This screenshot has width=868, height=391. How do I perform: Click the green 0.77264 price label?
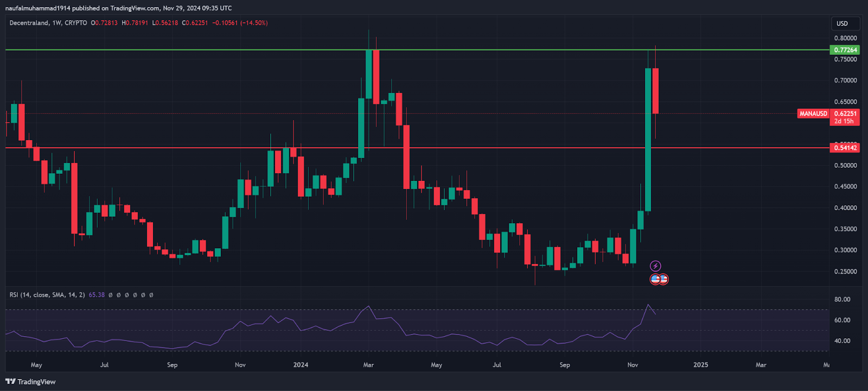coord(845,50)
